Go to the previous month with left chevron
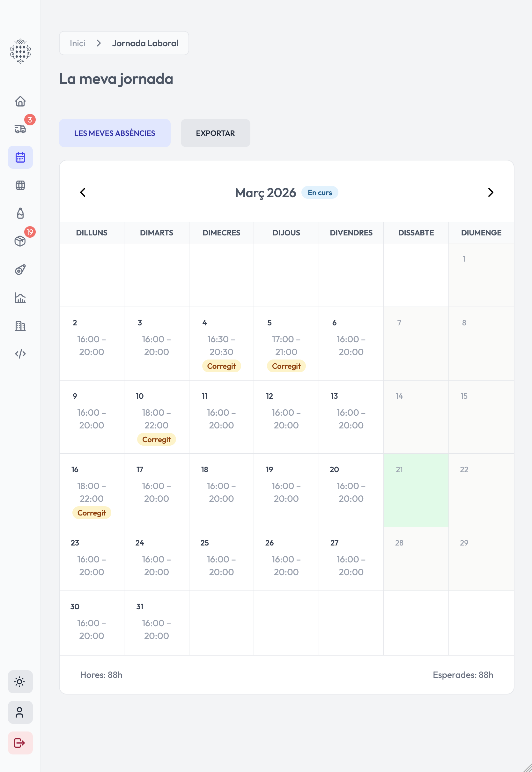This screenshot has height=772, width=532. [83, 192]
